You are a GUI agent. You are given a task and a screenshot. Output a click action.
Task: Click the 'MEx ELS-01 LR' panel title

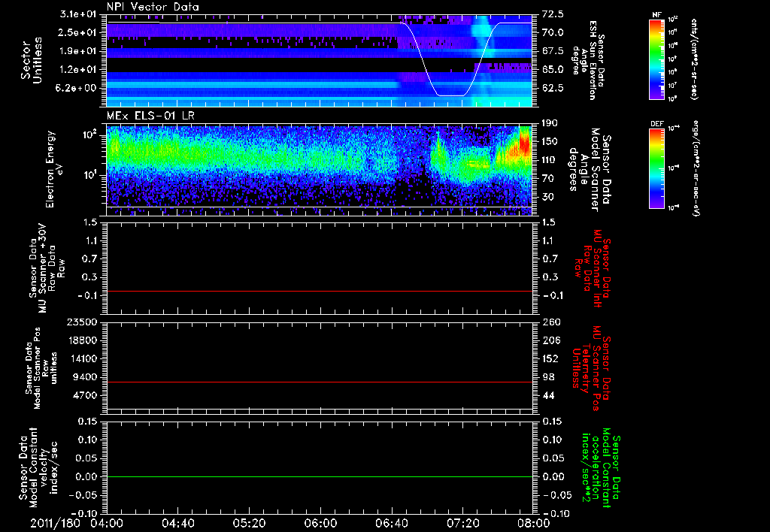(150, 116)
